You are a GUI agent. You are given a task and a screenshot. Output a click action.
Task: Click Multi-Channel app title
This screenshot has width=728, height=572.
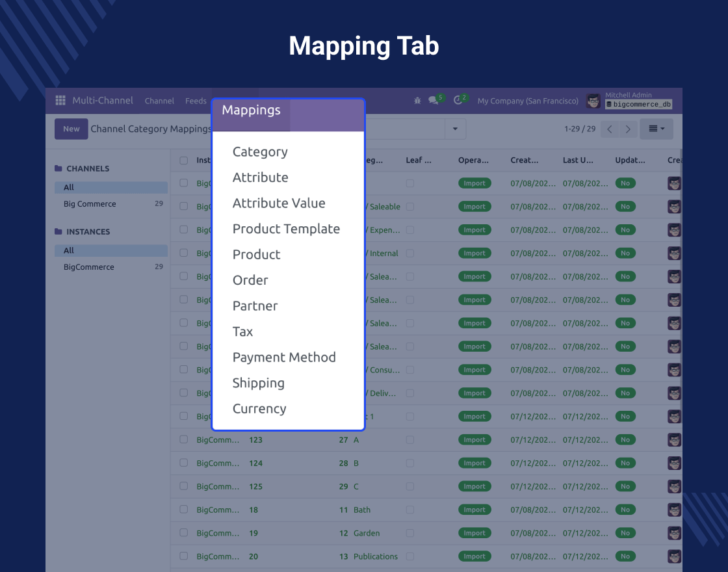(x=103, y=100)
